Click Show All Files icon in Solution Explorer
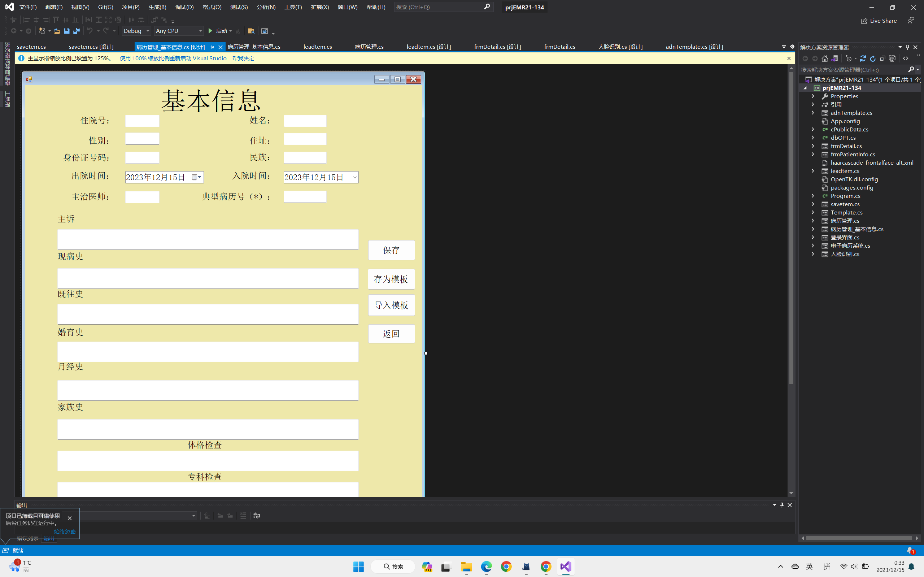The width and height of the screenshot is (924, 577). [892, 58]
